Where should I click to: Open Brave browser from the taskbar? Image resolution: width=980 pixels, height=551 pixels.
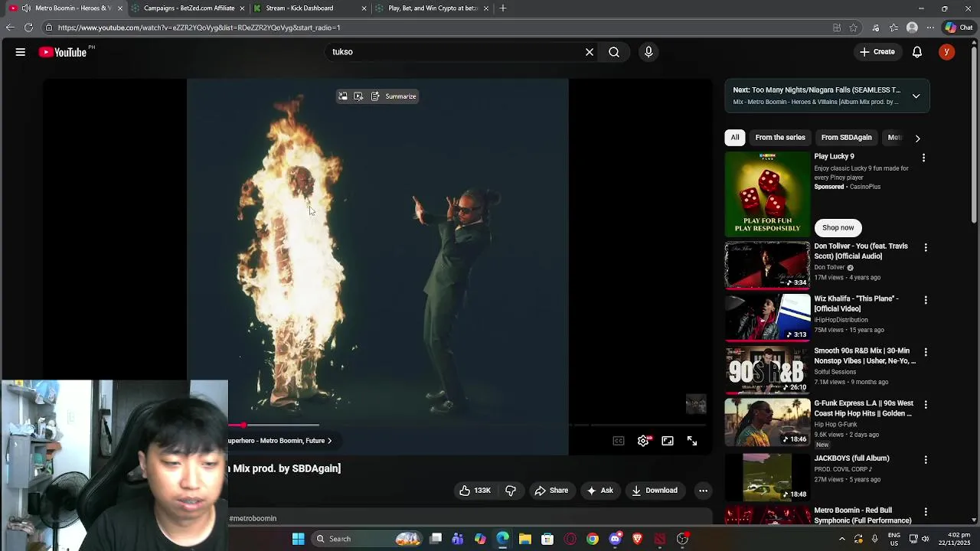(x=637, y=539)
